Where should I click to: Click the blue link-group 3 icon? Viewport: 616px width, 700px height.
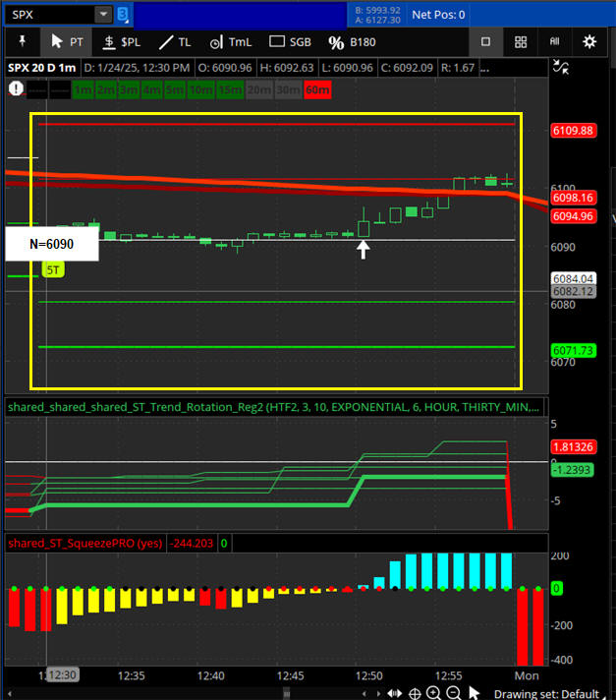123,15
